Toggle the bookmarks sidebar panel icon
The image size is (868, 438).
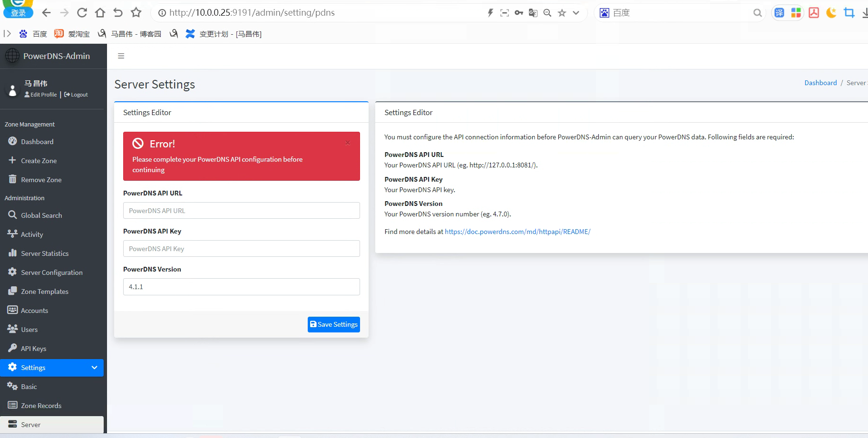[7, 34]
